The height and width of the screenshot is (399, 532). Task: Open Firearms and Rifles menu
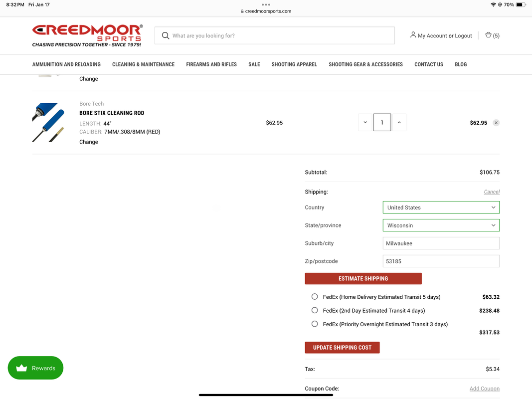(211, 64)
